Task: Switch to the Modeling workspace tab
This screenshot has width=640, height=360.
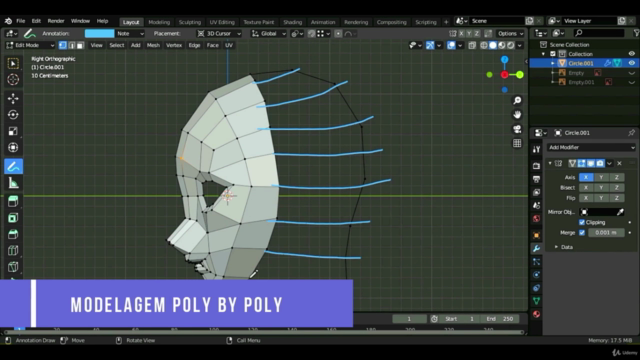Action: click(x=159, y=22)
